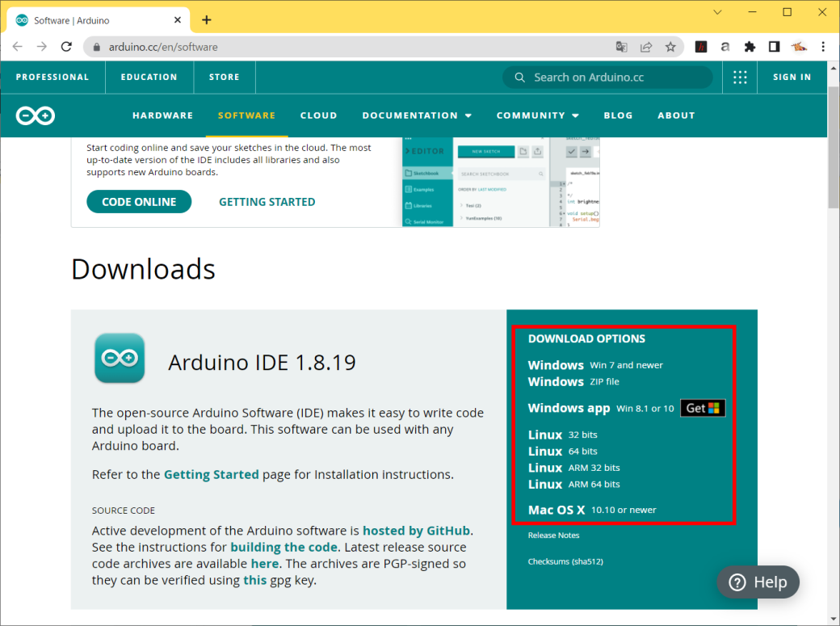Open the STORE menu item

point(224,77)
